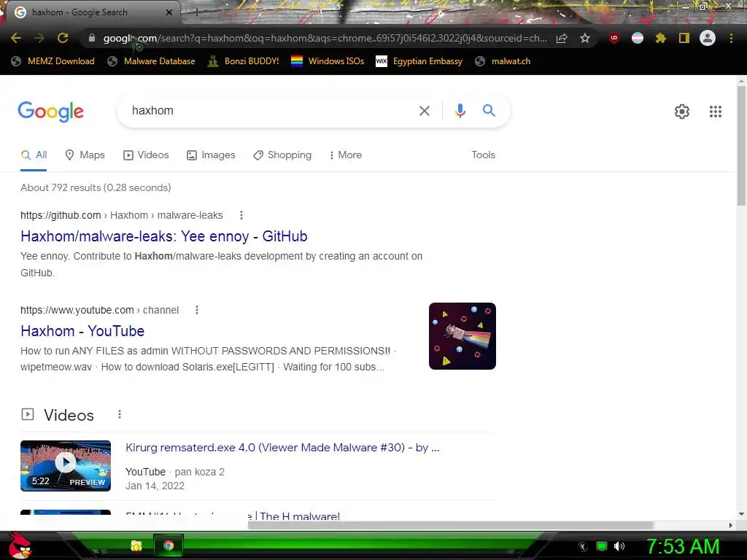Image resolution: width=747 pixels, height=560 pixels.
Task: Open the Bonzi BUDDY! bookmark
Action: coord(244,61)
